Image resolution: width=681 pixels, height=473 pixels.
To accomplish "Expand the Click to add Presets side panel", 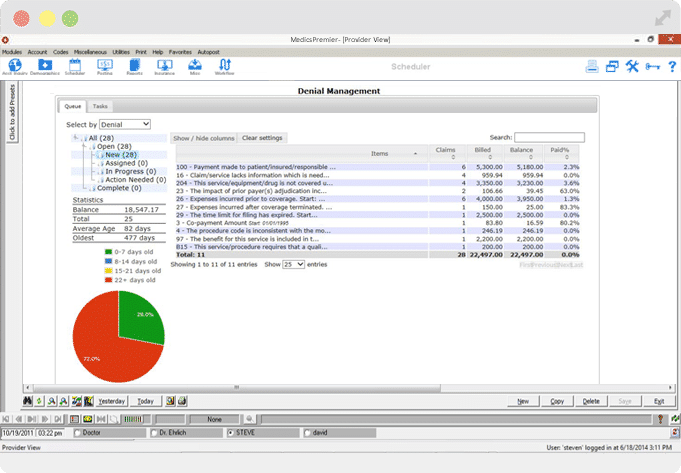I will 12,112.
